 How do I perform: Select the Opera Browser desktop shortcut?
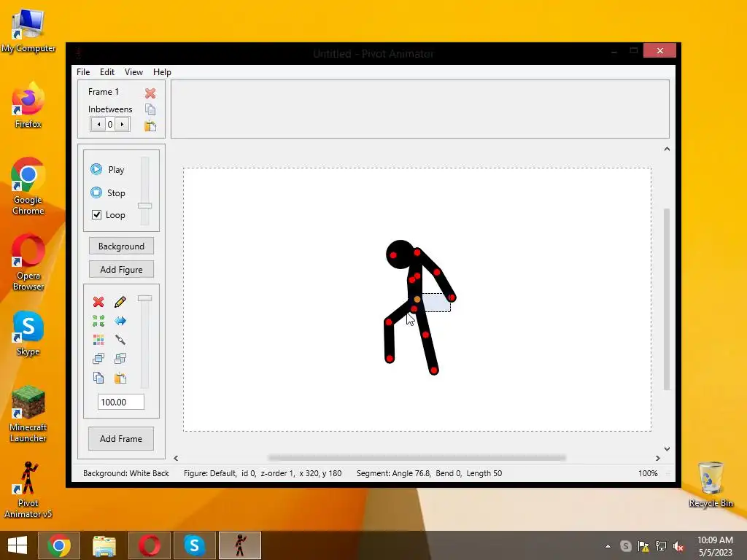[x=28, y=262]
